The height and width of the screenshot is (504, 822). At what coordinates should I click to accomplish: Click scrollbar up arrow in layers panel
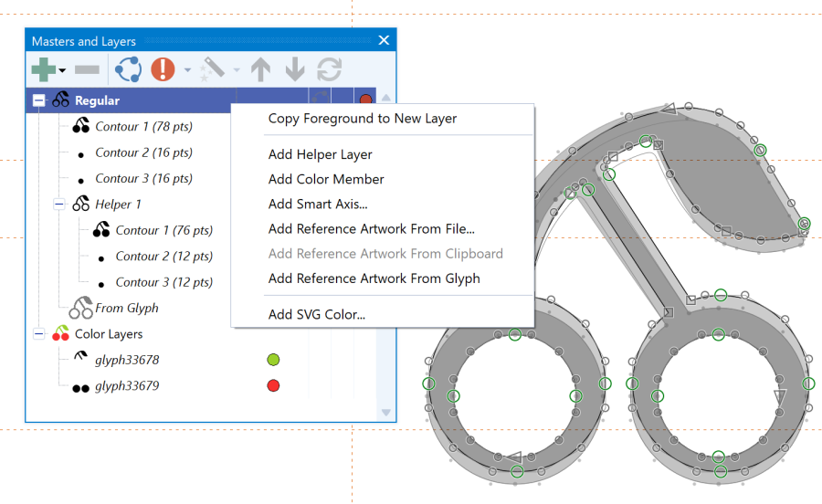[386, 98]
